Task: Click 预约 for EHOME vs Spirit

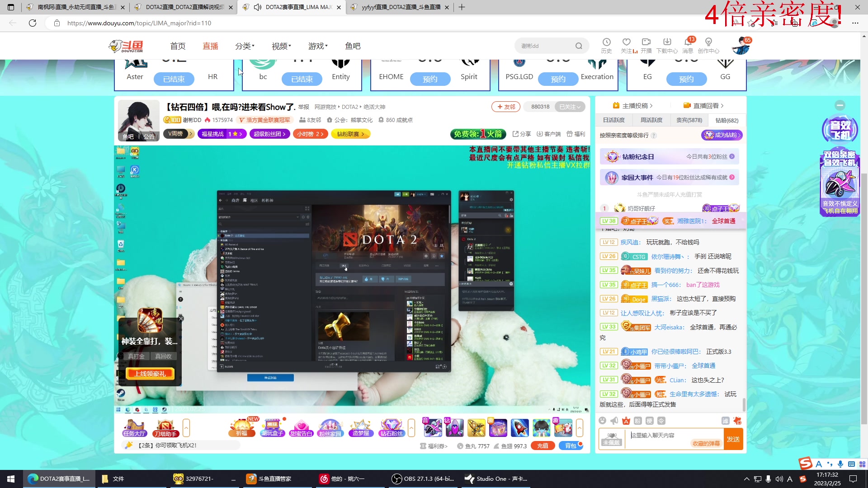Action: point(430,79)
